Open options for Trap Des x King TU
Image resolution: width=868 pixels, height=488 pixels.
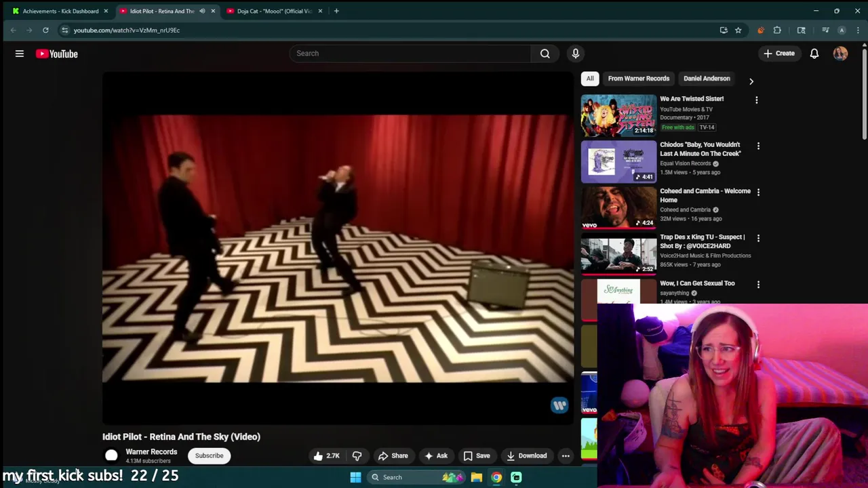coord(758,238)
